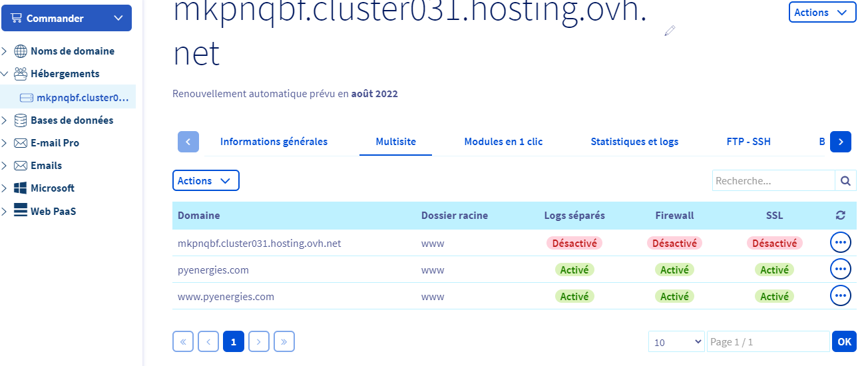Switch to the Informations générales tab
Image resolution: width=868 pixels, height=366 pixels.
pos(274,142)
